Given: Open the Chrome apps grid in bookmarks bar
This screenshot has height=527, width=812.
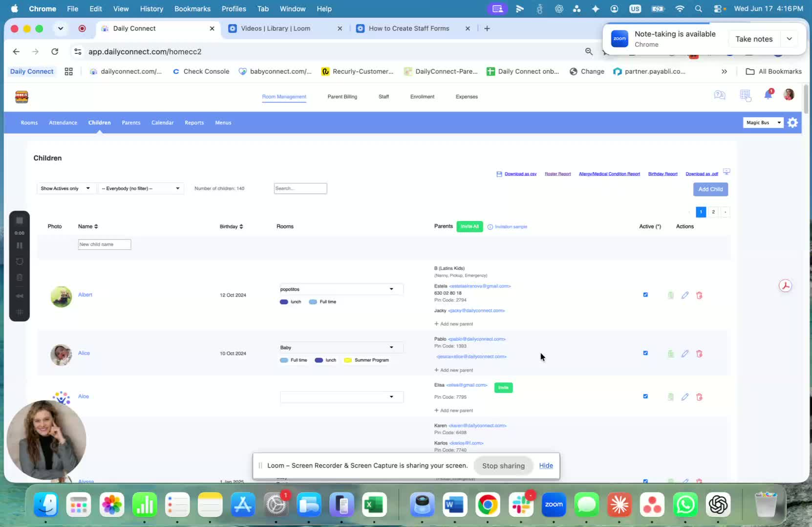Looking at the screenshot, I should [69, 71].
